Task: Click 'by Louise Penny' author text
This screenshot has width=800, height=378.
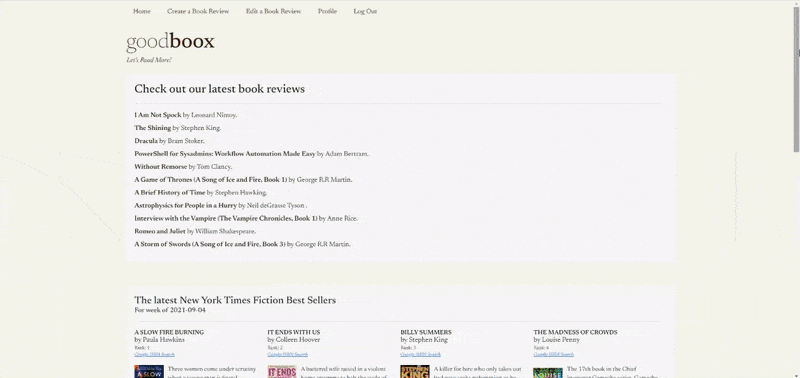Action: pos(557,340)
